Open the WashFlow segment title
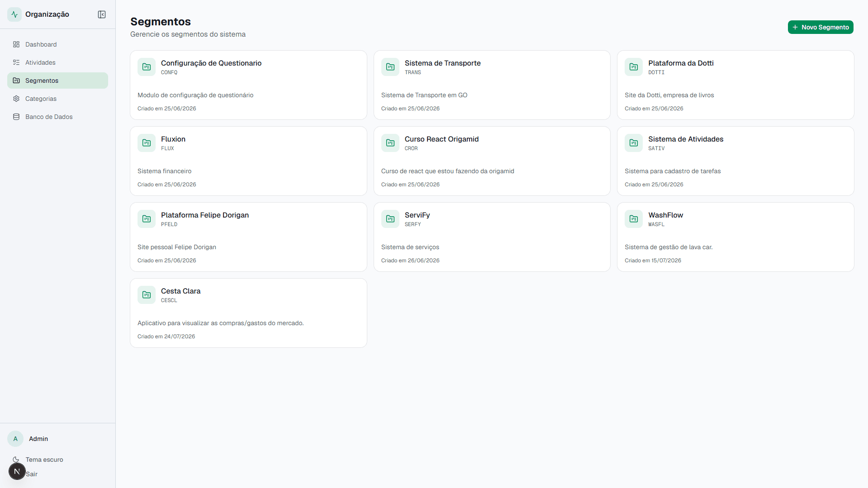868x488 pixels. pos(665,215)
